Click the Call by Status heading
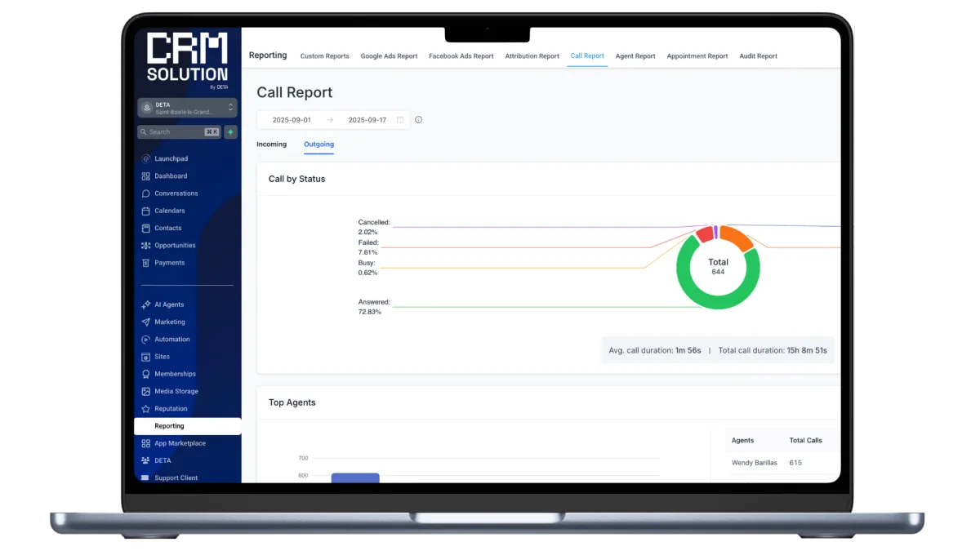 tap(297, 179)
